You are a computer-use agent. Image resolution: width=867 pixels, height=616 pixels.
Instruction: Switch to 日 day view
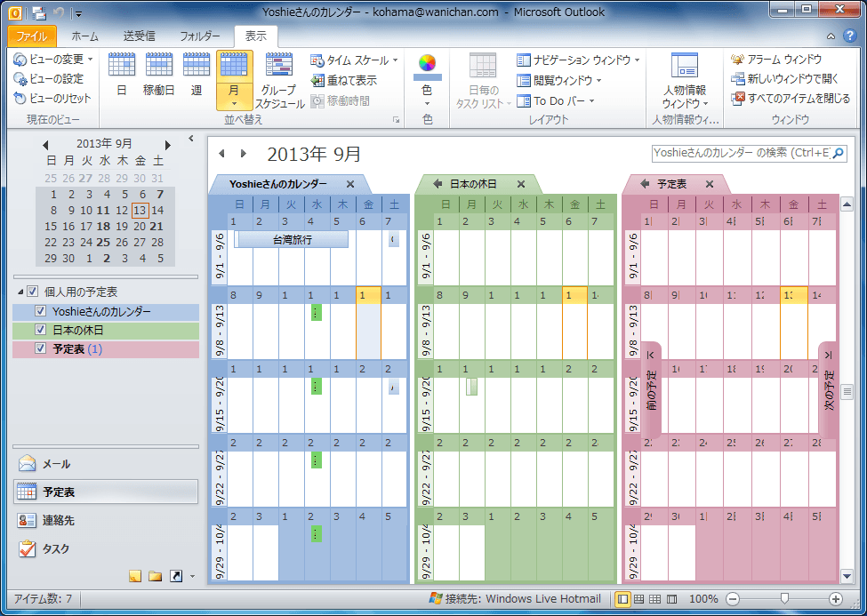pos(122,76)
